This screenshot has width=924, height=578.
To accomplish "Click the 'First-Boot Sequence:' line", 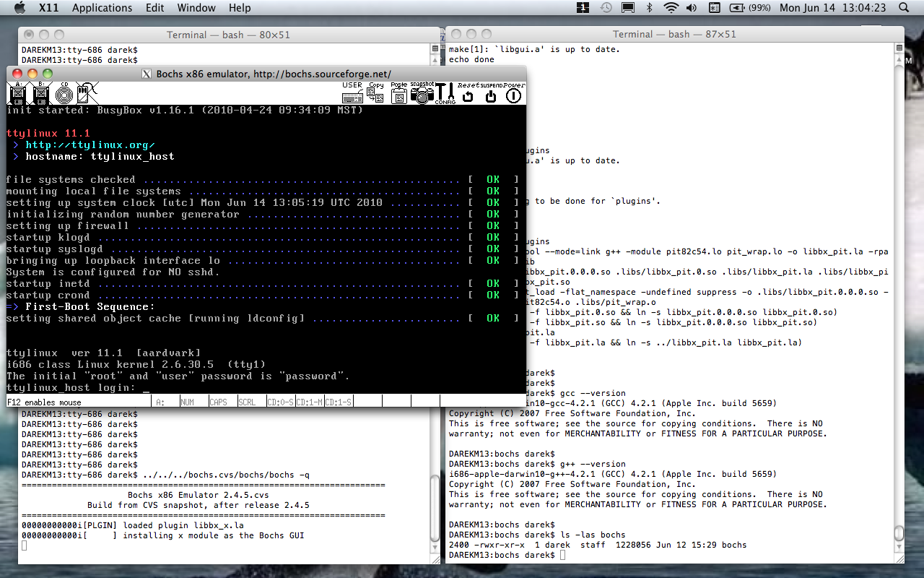I will click(x=90, y=307).
